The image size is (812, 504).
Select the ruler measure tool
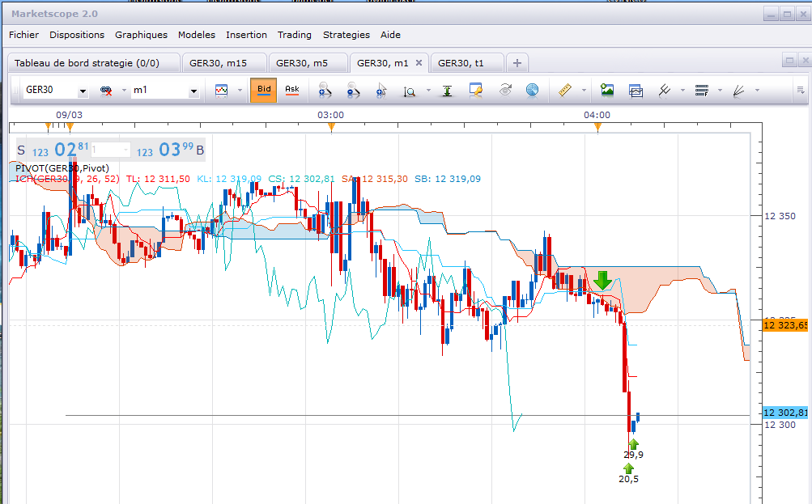pyautogui.click(x=564, y=91)
